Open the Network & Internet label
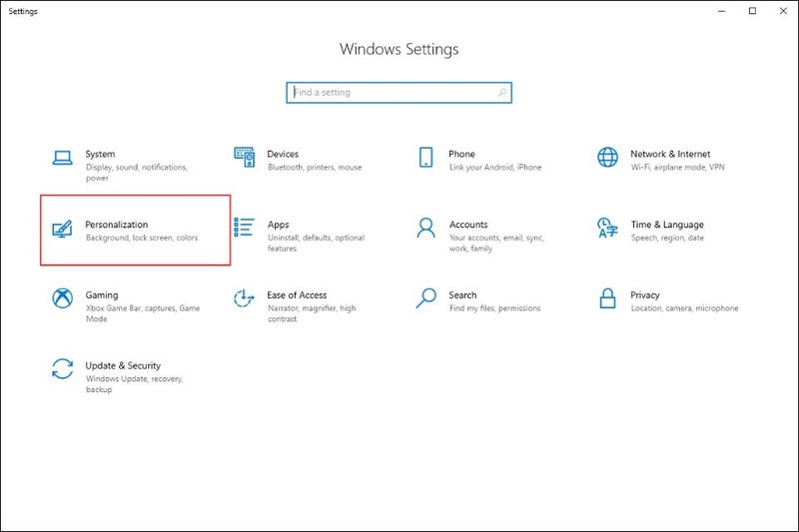The height and width of the screenshot is (532, 799). point(670,154)
